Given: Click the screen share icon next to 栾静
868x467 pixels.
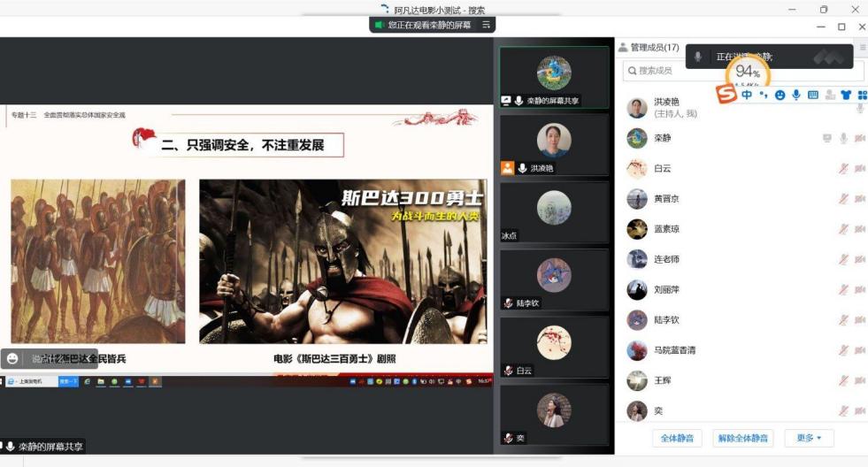Looking at the screenshot, I should [x=826, y=138].
